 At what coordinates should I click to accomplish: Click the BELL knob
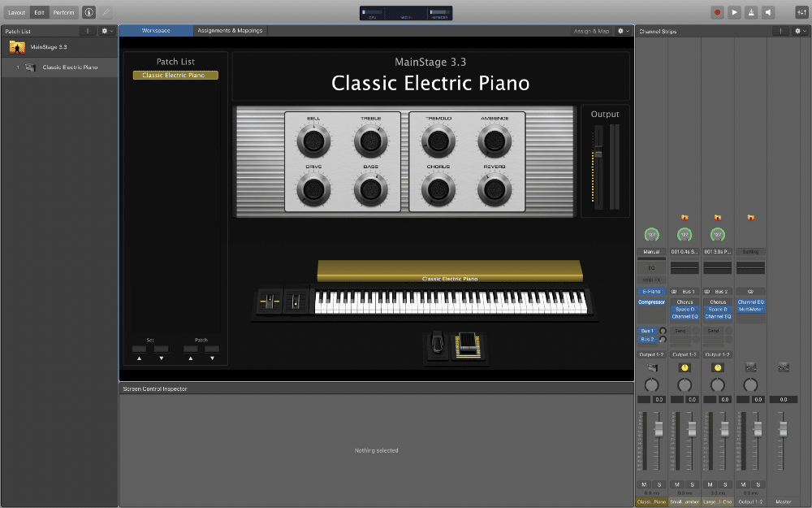[x=313, y=141]
